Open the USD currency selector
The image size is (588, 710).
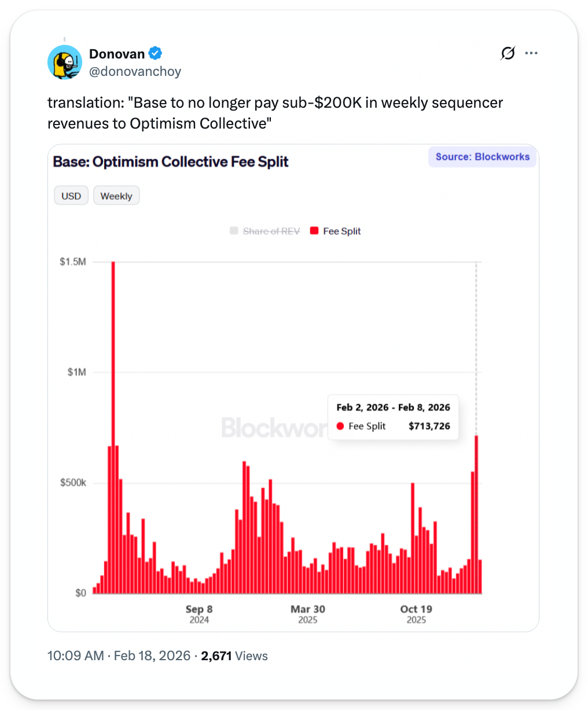(x=71, y=196)
